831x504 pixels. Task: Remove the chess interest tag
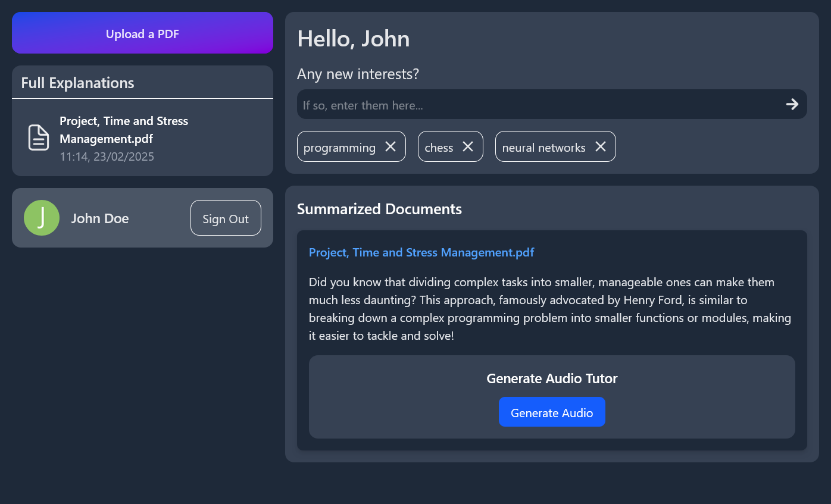tap(468, 146)
